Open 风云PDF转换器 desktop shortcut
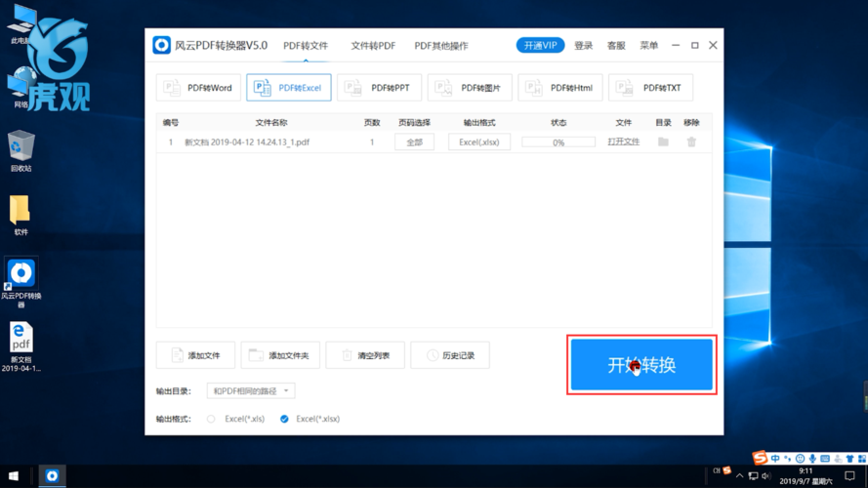Viewport: 868px width, 488px height. click(x=21, y=282)
